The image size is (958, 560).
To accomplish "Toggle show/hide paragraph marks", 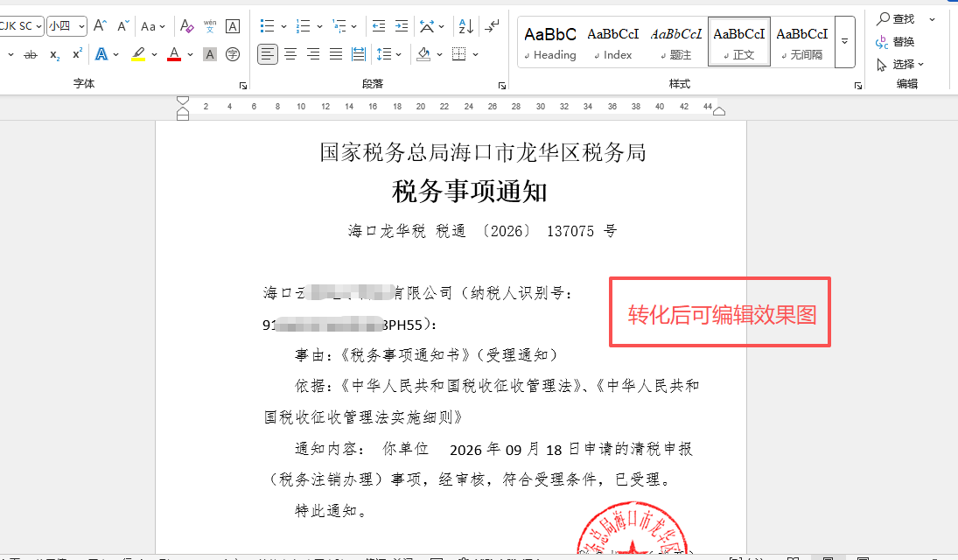I will pyautogui.click(x=491, y=25).
